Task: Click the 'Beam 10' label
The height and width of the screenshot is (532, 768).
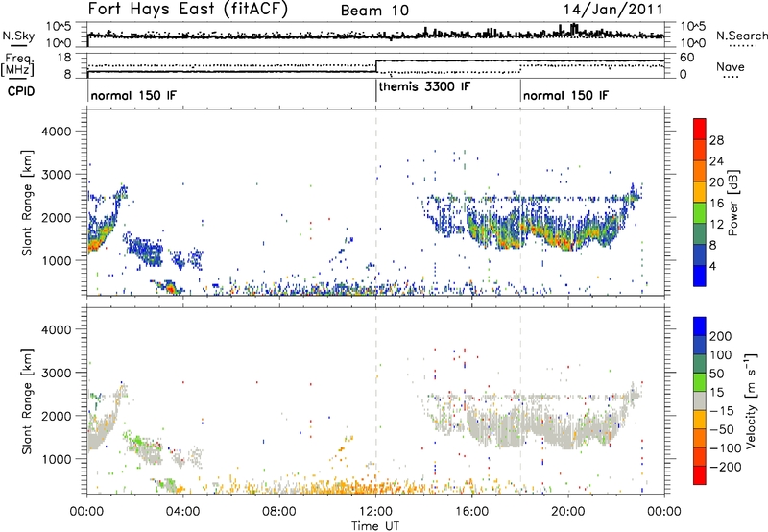Action: pos(374,11)
